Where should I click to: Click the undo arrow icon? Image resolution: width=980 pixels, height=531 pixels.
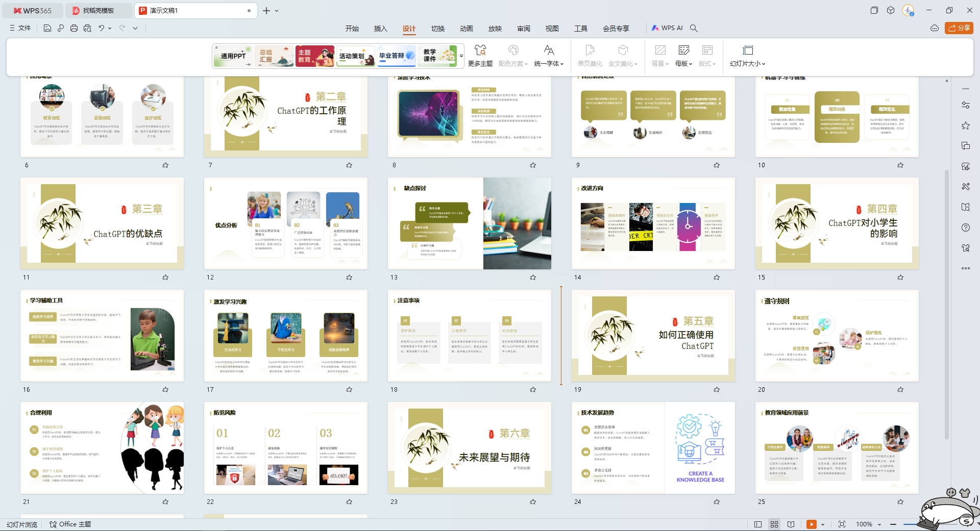102,28
